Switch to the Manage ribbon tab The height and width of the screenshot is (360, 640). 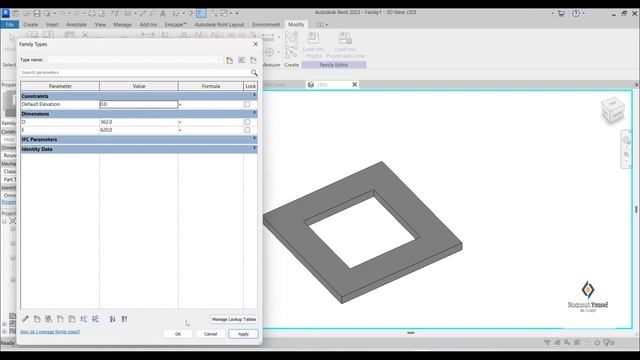click(122, 25)
